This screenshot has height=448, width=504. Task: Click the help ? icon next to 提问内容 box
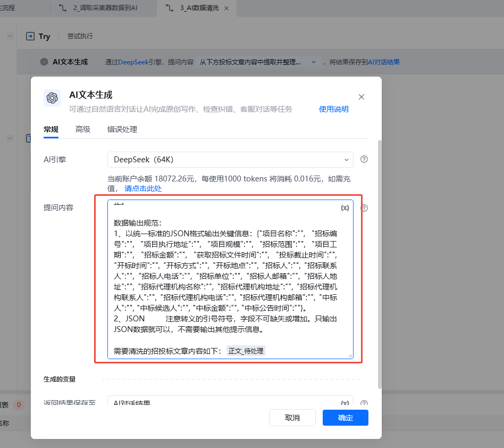coord(364,208)
